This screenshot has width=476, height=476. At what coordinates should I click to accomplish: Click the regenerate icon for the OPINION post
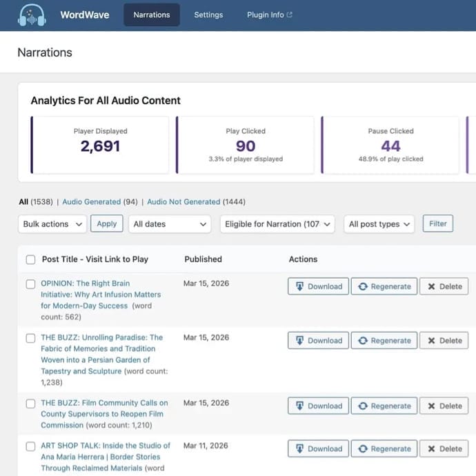[363, 287]
